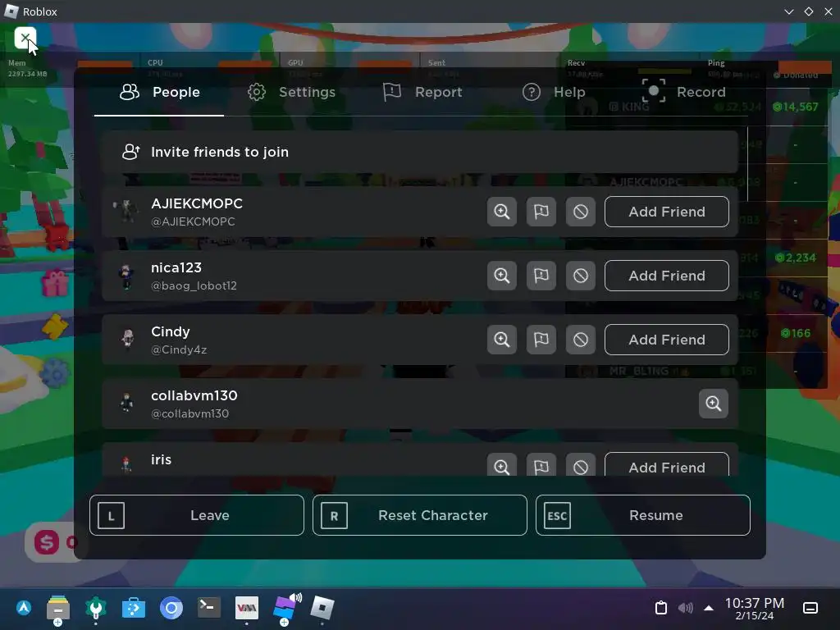Click Cindy player thumbnail
Screen dimensions: 840x630
click(x=127, y=340)
